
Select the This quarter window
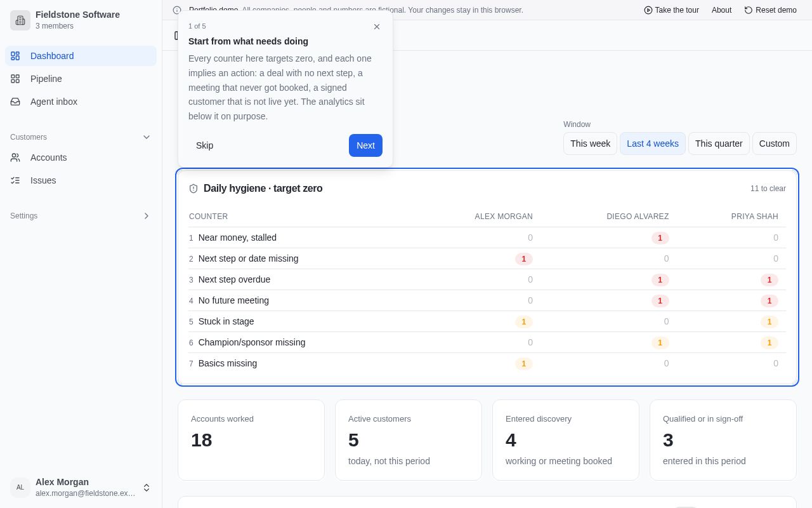point(719,144)
